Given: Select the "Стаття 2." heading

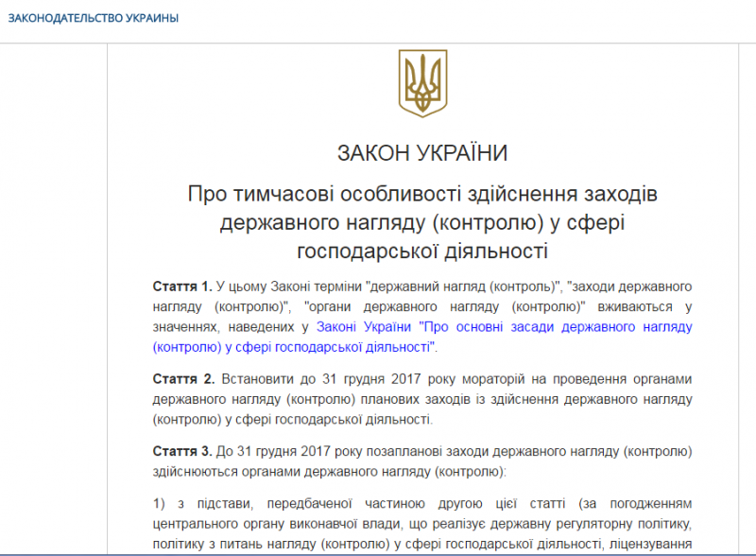Looking at the screenshot, I should point(182,378).
